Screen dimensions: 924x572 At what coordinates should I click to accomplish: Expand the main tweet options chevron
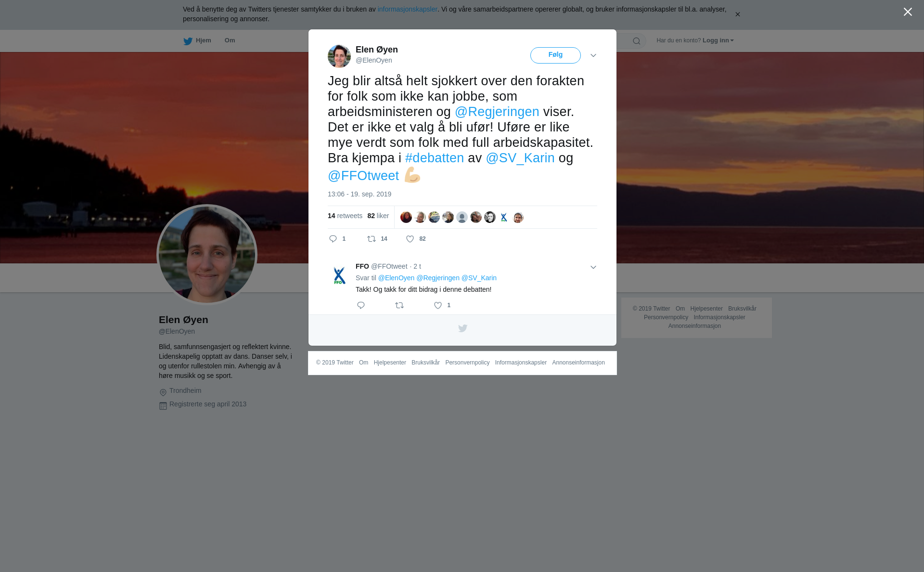(x=593, y=55)
